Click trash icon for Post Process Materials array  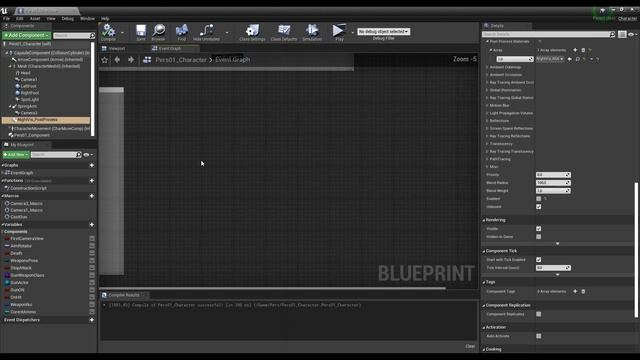583,50
